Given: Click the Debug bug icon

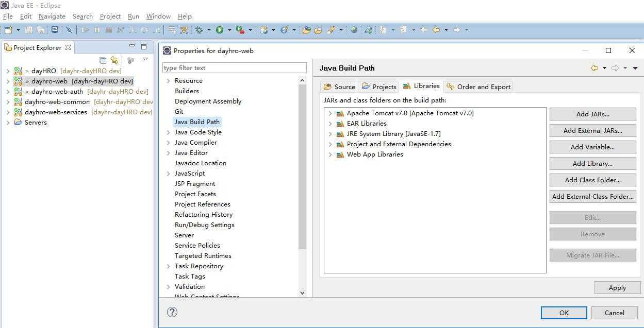Looking at the screenshot, I should tap(199, 30).
